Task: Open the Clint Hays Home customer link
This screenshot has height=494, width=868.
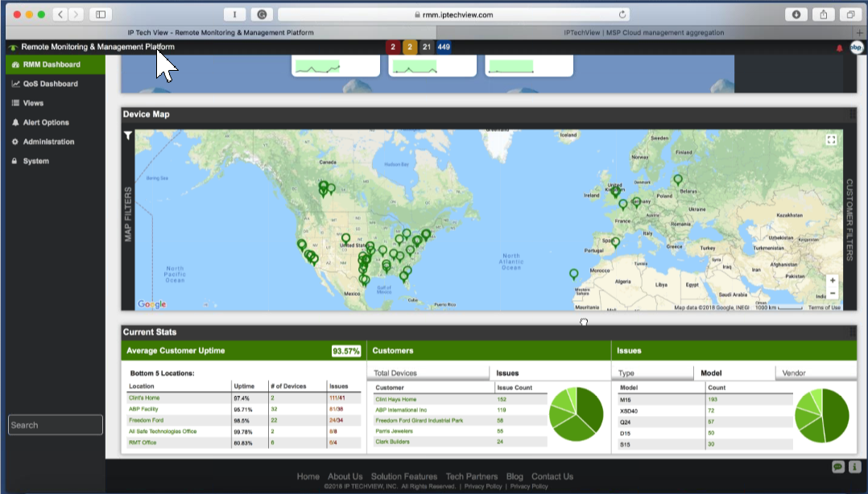Action: tap(396, 399)
